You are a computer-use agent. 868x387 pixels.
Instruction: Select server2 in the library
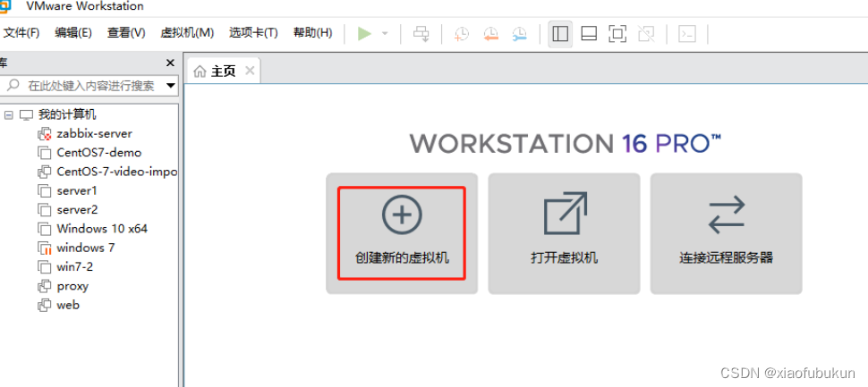(77, 210)
